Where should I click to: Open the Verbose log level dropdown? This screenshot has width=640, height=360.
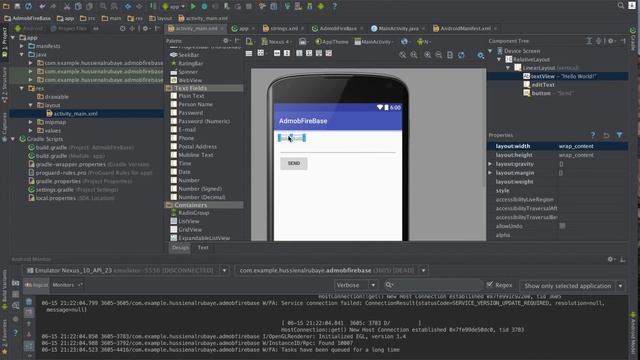(x=356, y=285)
